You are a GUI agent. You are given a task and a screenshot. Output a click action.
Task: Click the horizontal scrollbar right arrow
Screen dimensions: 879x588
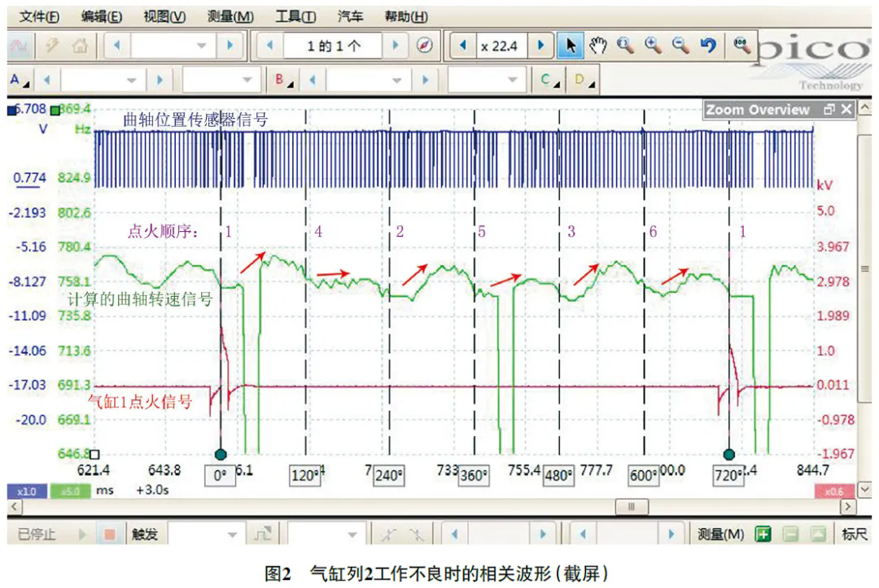(x=848, y=507)
